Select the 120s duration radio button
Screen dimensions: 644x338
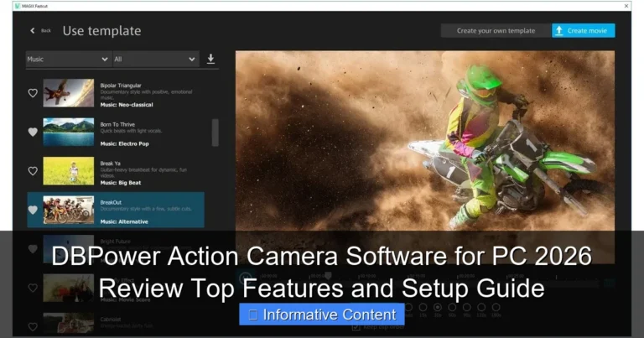481,307
